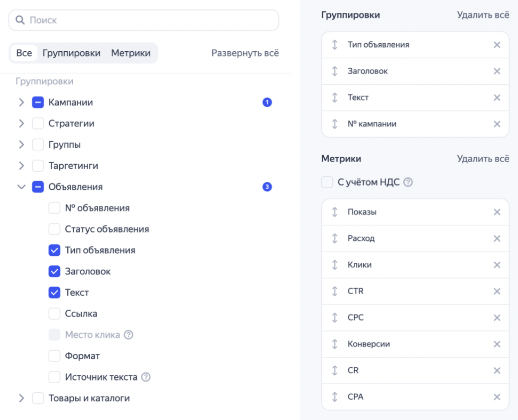Toggle the Кампании group checkbox
The height and width of the screenshot is (420, 518).
click(x=38, y=103)
